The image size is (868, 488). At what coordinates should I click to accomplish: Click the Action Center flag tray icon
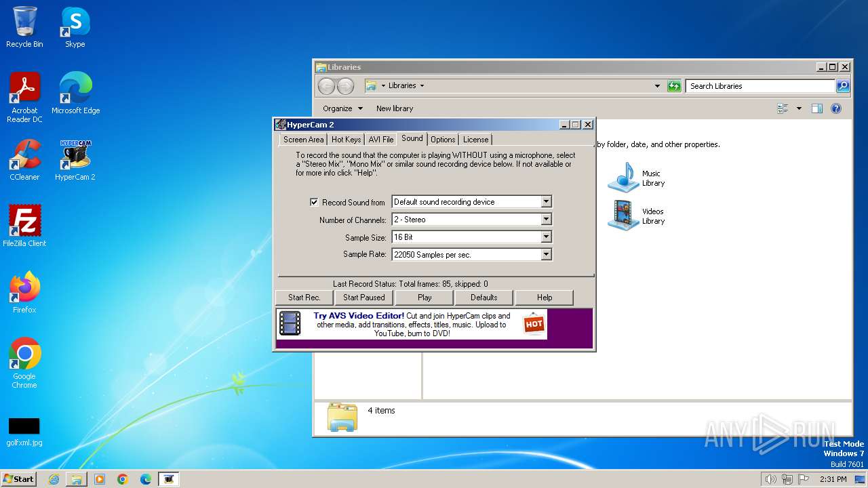804,479
